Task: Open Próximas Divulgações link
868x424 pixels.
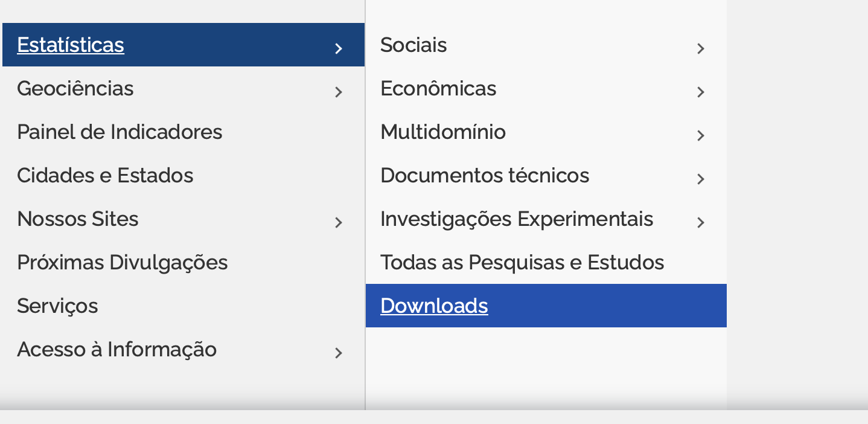Action: point(122,262)
